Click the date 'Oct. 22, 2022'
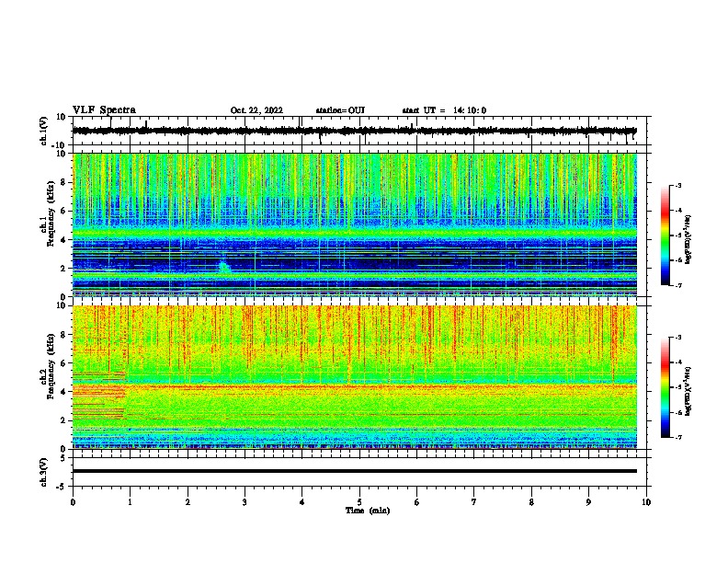 coord(256,110)
